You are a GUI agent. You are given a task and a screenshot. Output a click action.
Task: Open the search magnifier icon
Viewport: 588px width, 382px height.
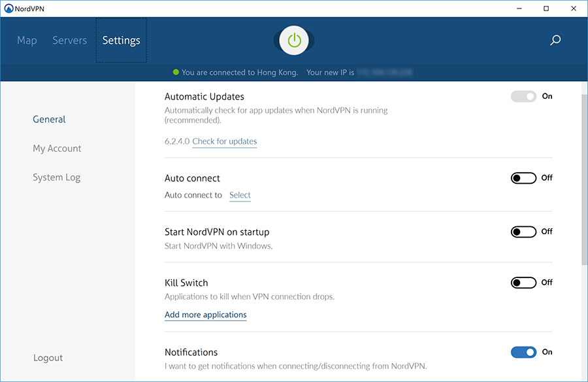[x=555, y=40]
